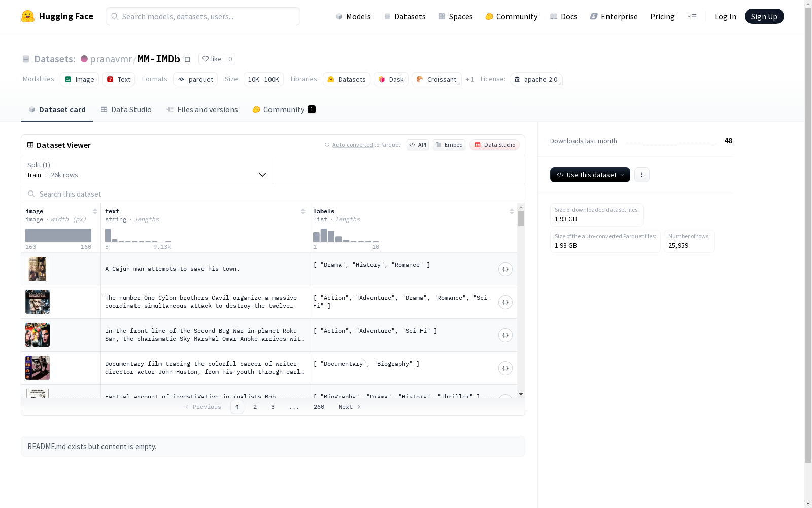Select the 10K - 100K size tag
This screenshot has height=508, width=812.
[263, 79]
